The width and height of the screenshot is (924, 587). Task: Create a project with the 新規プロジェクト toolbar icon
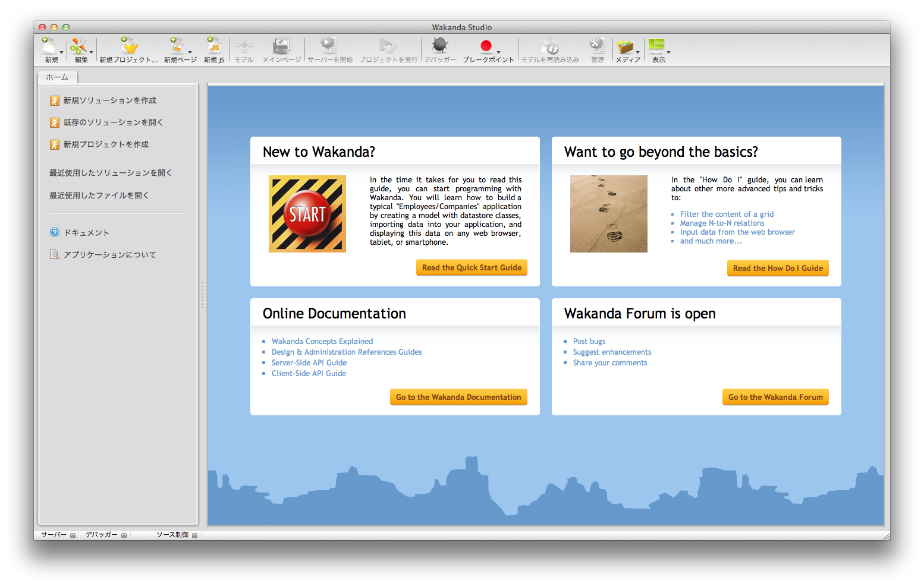(x=129, y=46)
